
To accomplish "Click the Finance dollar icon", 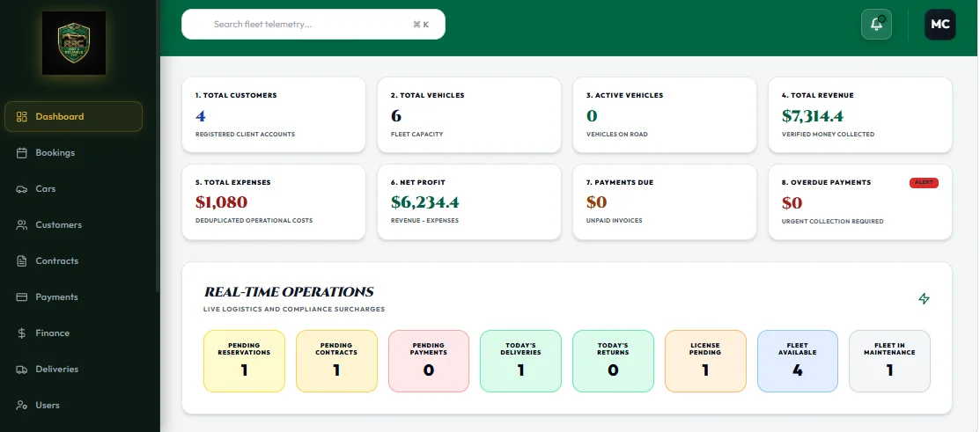I will click(22, 333).
